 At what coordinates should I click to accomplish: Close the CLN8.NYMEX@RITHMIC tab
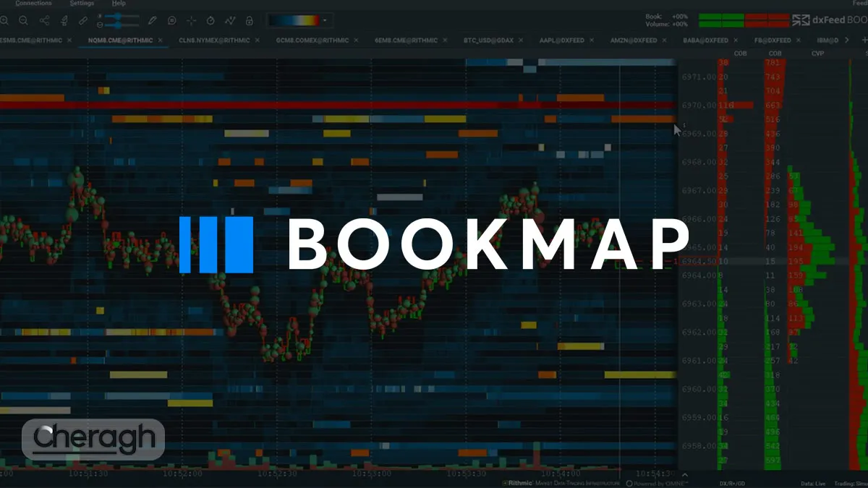coord(256,40)
